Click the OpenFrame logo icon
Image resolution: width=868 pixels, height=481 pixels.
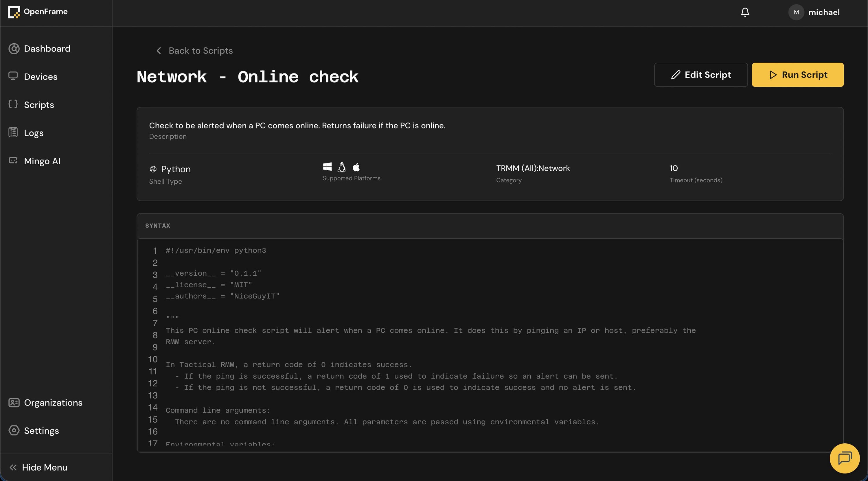pyautogui.click(x=14, y=12)
